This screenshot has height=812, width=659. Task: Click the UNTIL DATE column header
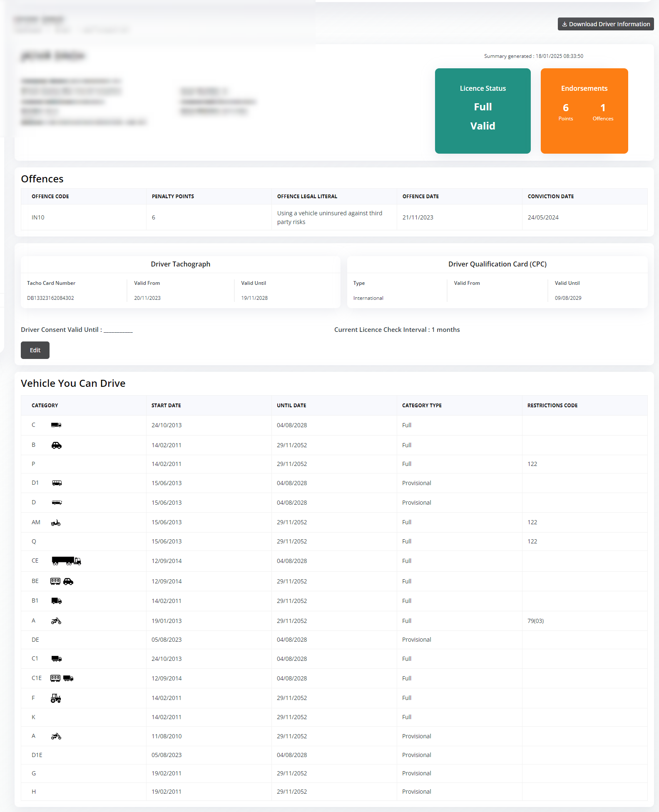[x=291, y=406]
